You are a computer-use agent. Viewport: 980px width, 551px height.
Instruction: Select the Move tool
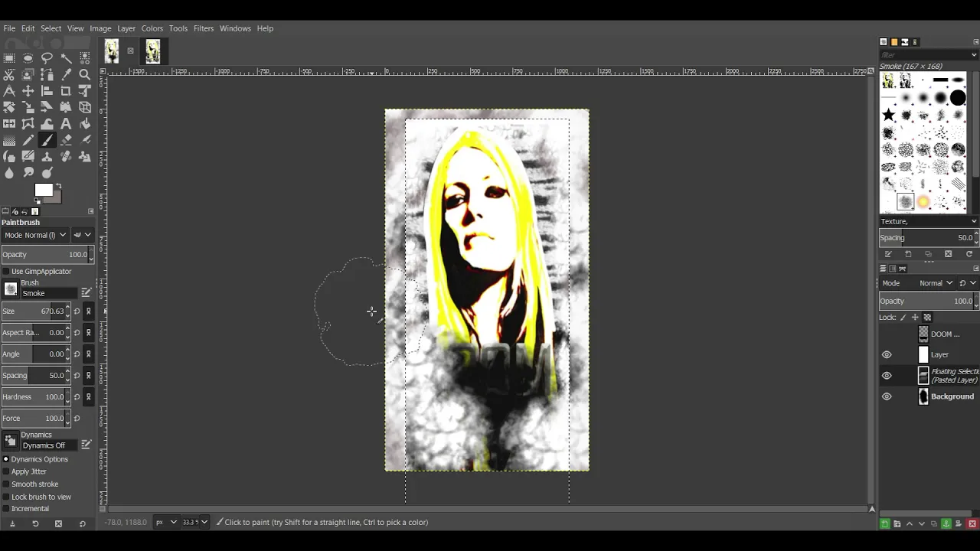click(x=28, y=91)
